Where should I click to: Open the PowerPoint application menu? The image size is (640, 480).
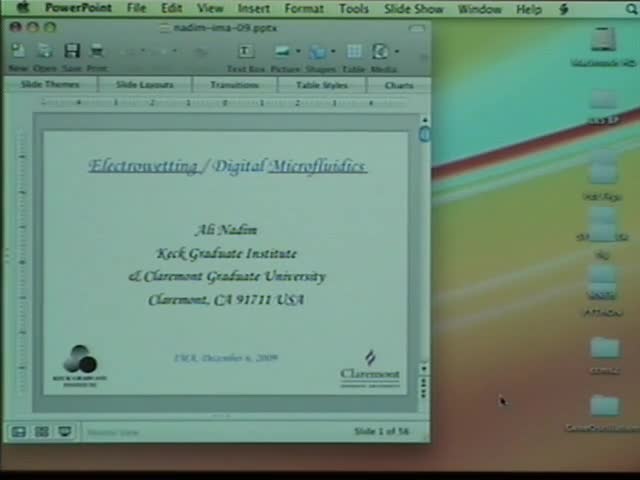click(78, 8)
